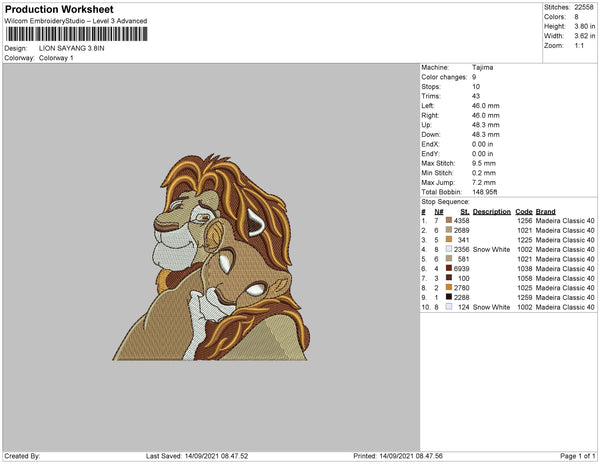
Task: Click the Machine value 'Tajima'
Action: [x=483, y=67]
